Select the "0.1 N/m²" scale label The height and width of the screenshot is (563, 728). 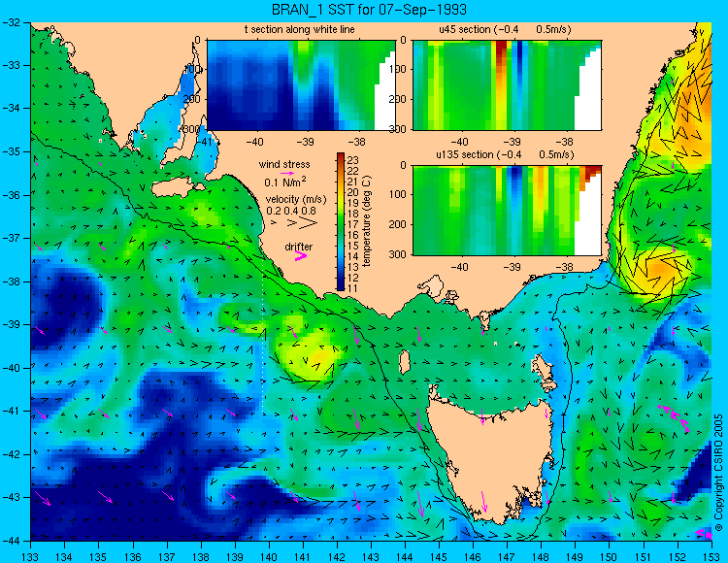tap(285, 182)
